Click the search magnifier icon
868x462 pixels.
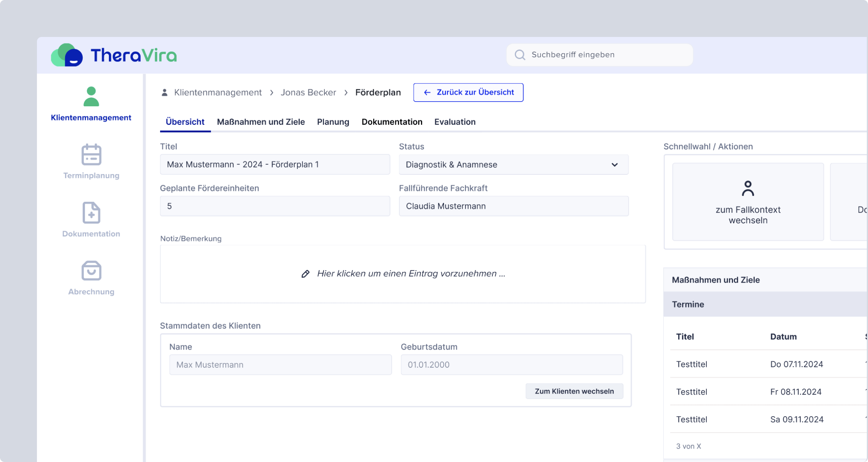click(520, 55)
